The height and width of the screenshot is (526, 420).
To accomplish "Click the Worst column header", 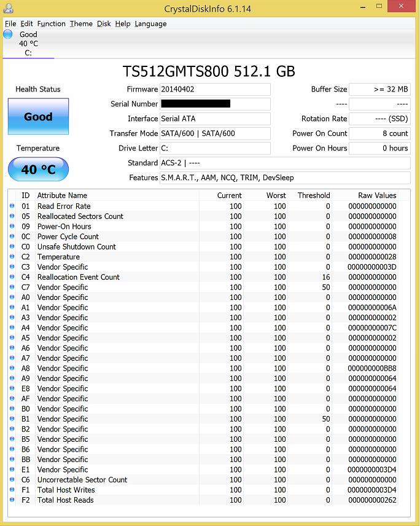I will [265, 195].
